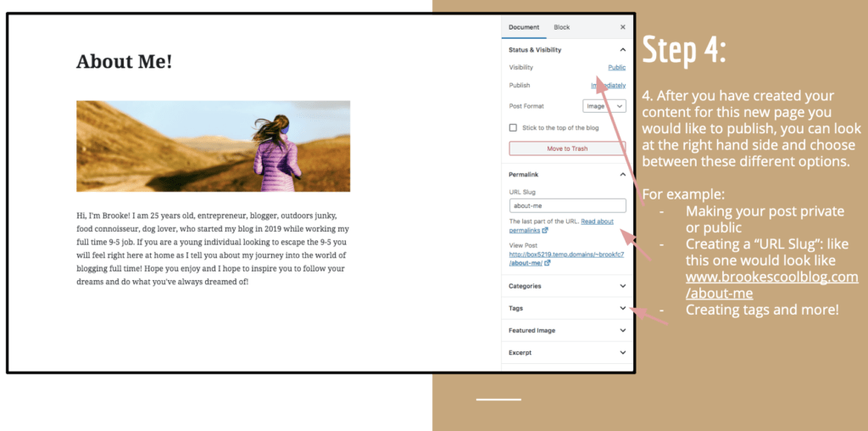
Task: Expand the Excerpt panel
Action: pyautogui.click(x=622, y=352)
